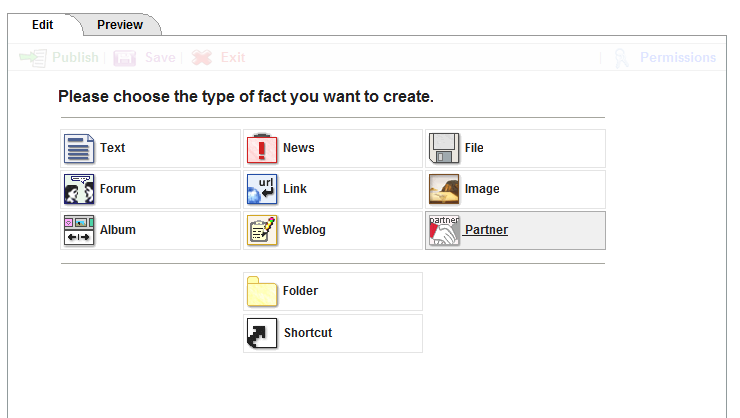
Task: Select the Image picture icon
Action: coord(444,189)
